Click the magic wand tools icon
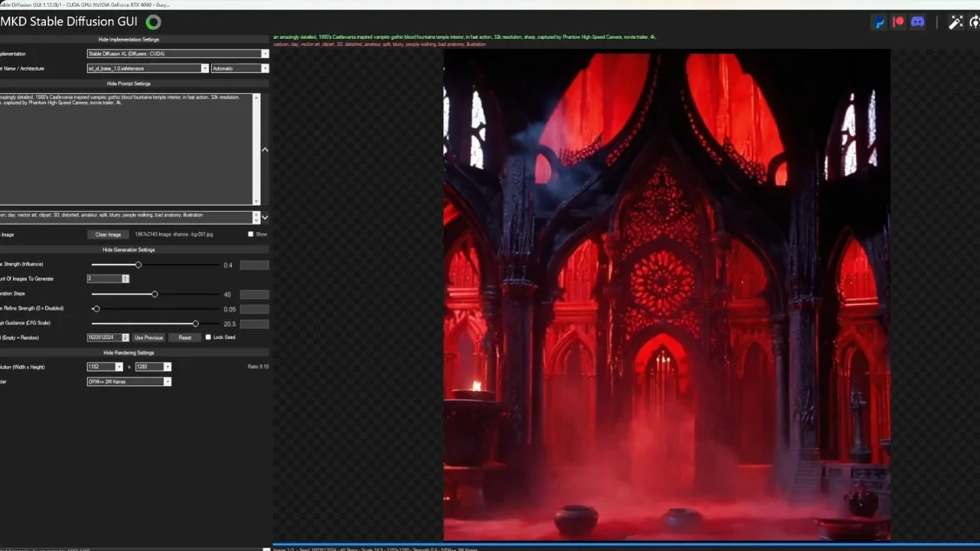Image resolution: width=980 pixels, height=551 pixels. click(x=955, y=22)
